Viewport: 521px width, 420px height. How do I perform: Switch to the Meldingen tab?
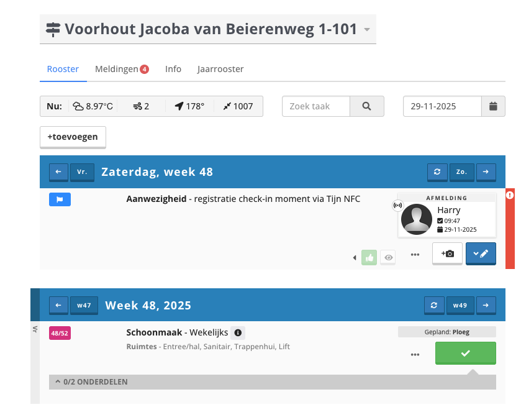click(x=121, y=69)
